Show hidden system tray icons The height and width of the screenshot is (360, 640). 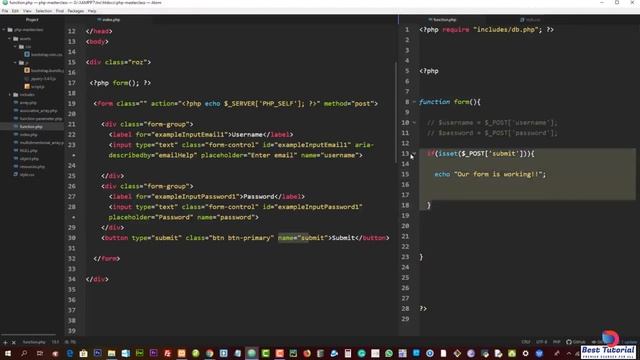pyautogui.click(x=569, y=353)
